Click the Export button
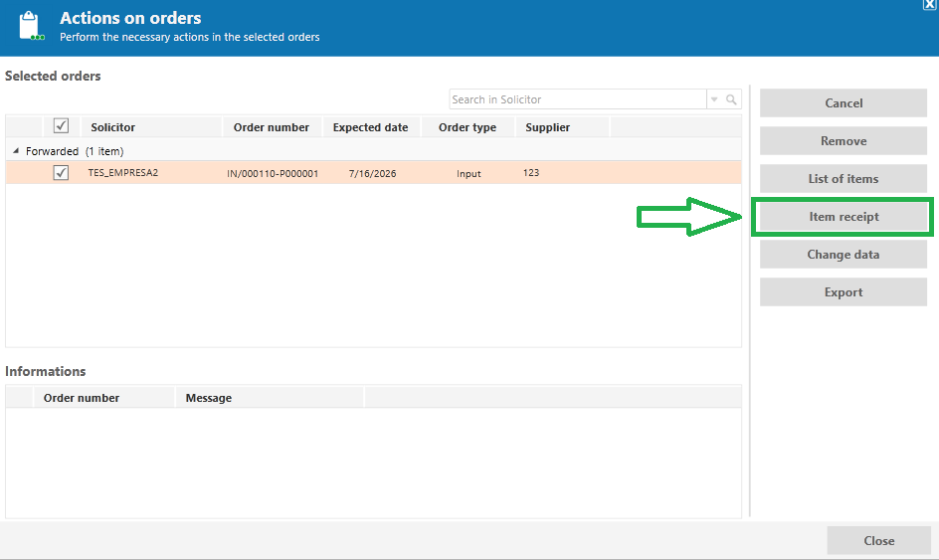 pos(844,292)
